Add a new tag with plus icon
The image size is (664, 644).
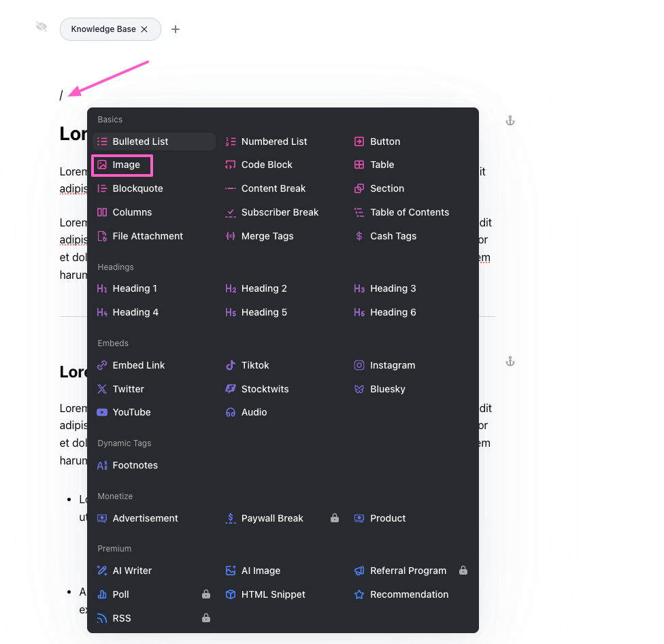coord(176,29)
